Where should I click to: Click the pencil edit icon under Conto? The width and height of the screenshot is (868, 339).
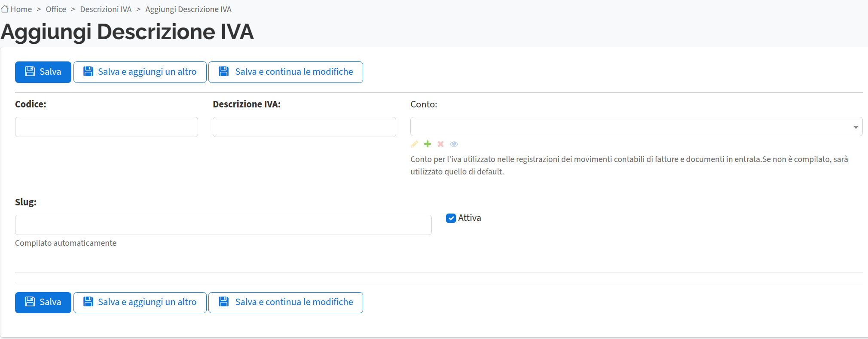pyautogui.click(x=414, y=144)
